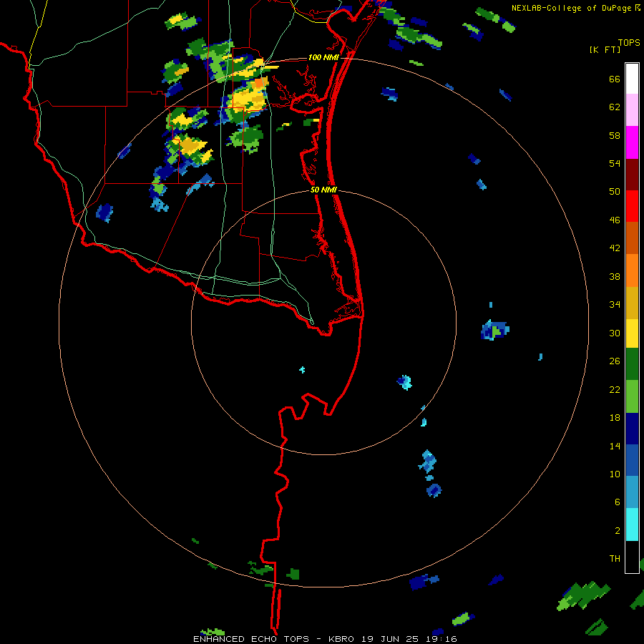Pick the cyan swatch near 2
Viewport: 644px width, 644px height.
coord(632,525)
